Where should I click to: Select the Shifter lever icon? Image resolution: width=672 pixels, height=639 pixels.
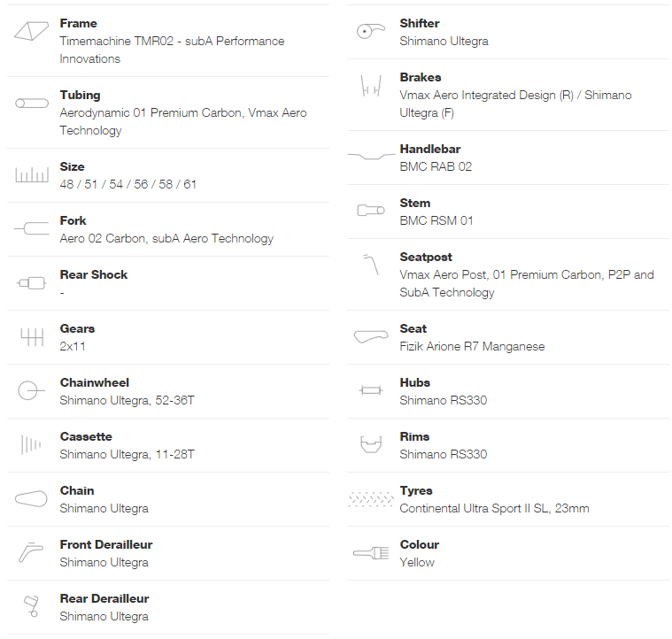371,31
